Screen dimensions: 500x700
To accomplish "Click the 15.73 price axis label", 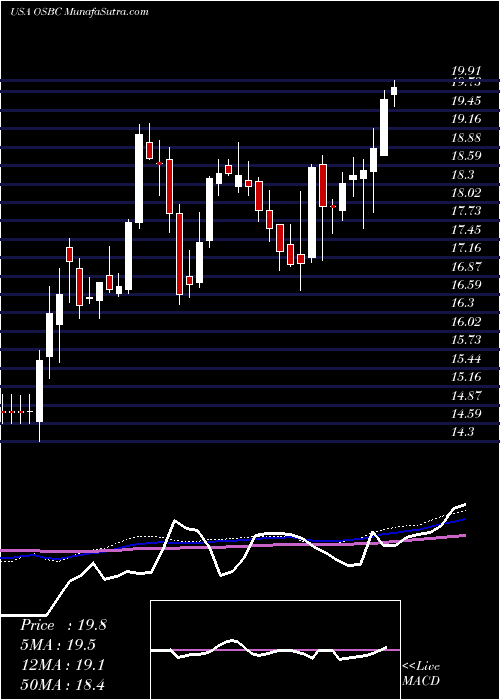I will click(466, 340).
